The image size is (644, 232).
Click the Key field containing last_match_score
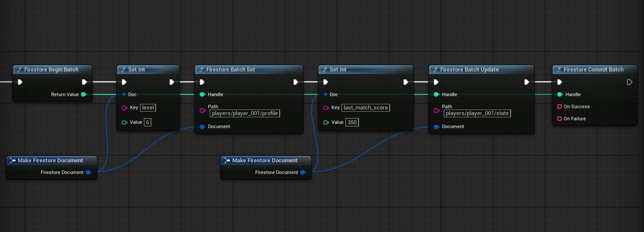(365, 108)
